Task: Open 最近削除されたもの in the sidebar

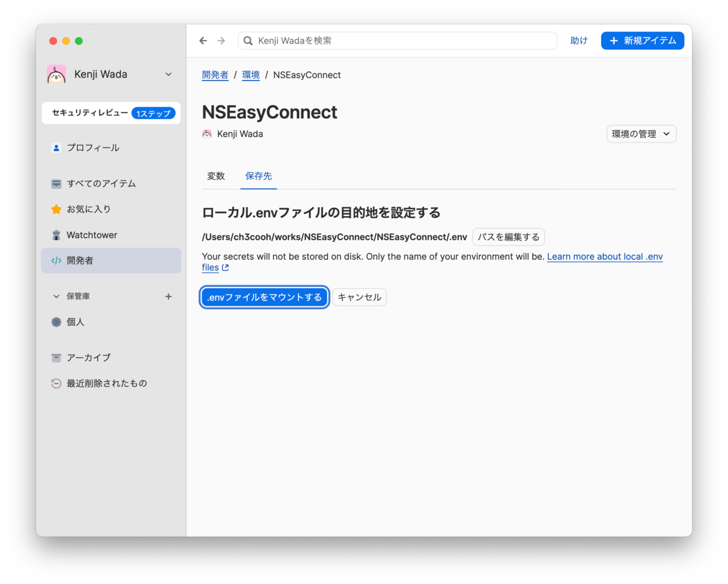Action: click(111, 383)
